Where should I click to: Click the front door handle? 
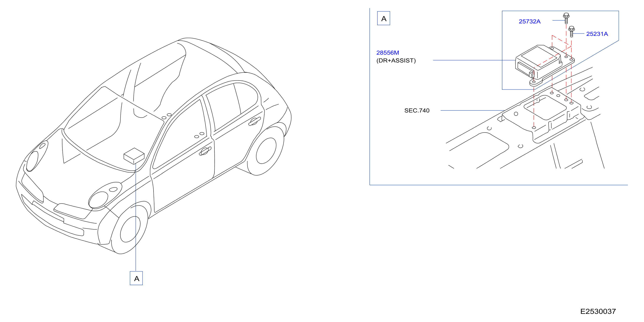click(x=205, y=151)
